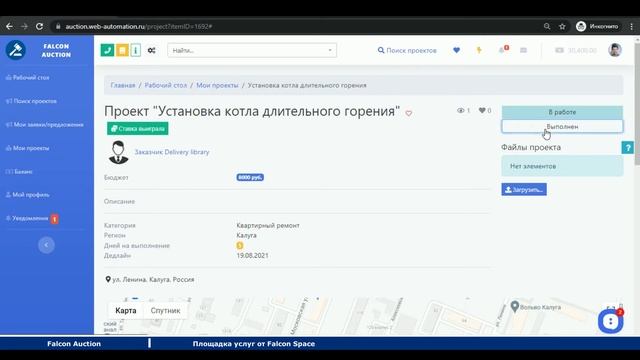Open the settings gears icon
This screenshot has height=360, width=640.
pos(151,50)
